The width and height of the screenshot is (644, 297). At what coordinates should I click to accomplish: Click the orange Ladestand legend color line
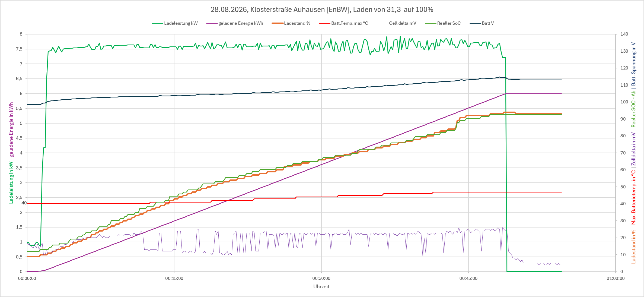[x=278, y=23]
